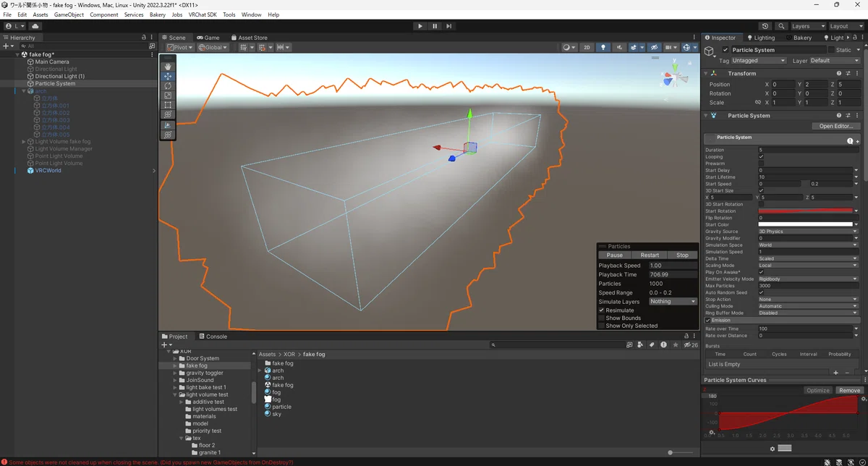Click the global search icon
The image size is (868, 466).
(781, 26)
